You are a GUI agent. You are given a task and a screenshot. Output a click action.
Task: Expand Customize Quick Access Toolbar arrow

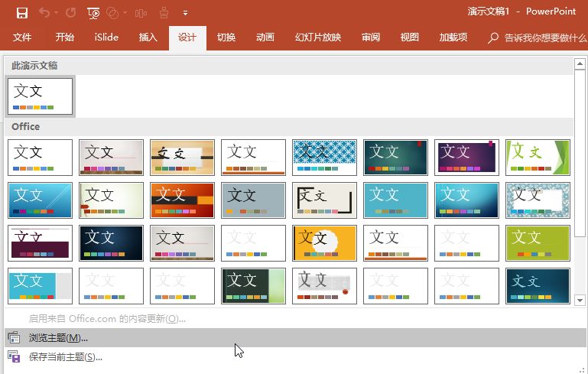(185, 13)
